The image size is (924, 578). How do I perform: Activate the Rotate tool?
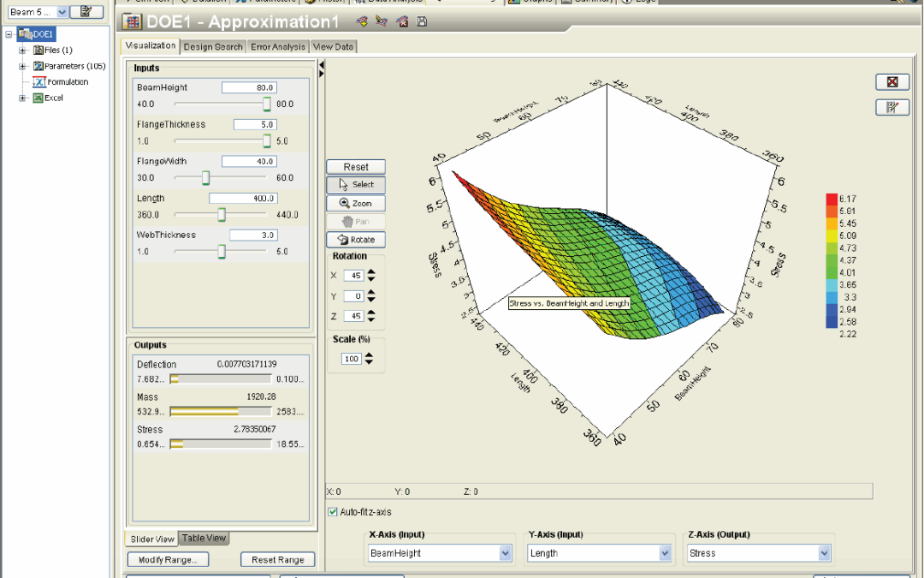(x=356, y=240)
